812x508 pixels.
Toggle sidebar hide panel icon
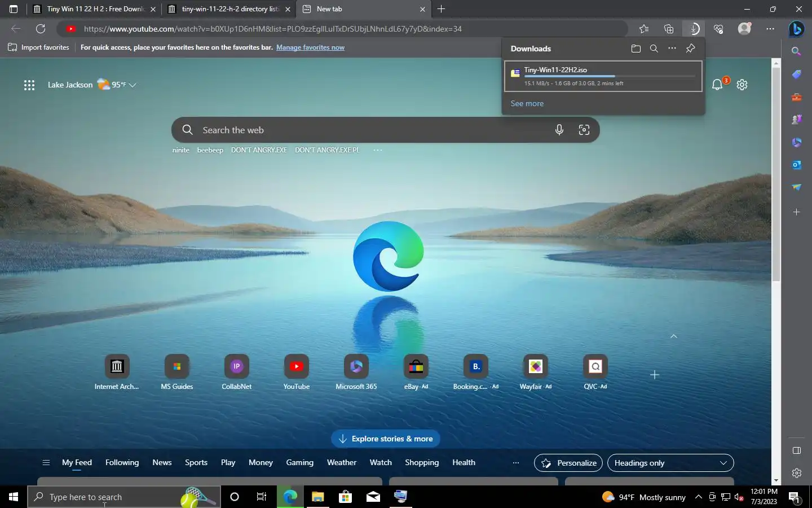click(796, 450)
